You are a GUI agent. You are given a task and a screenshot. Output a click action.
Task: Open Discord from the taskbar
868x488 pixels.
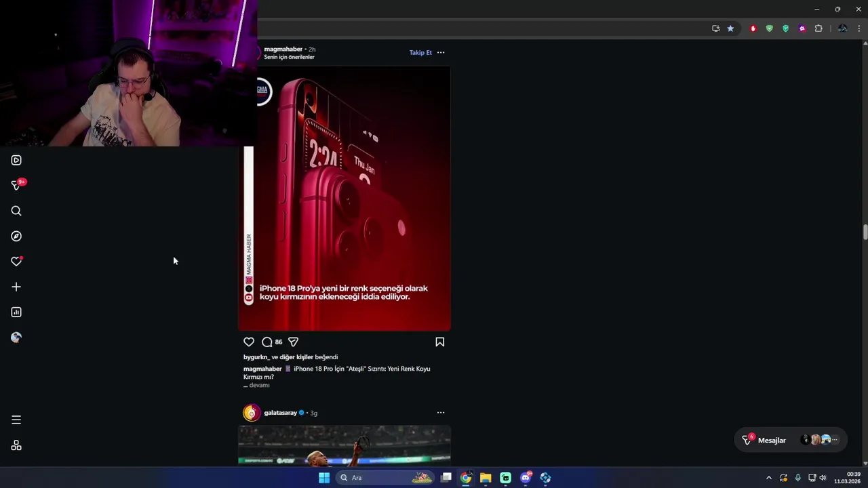pos(526,478)
